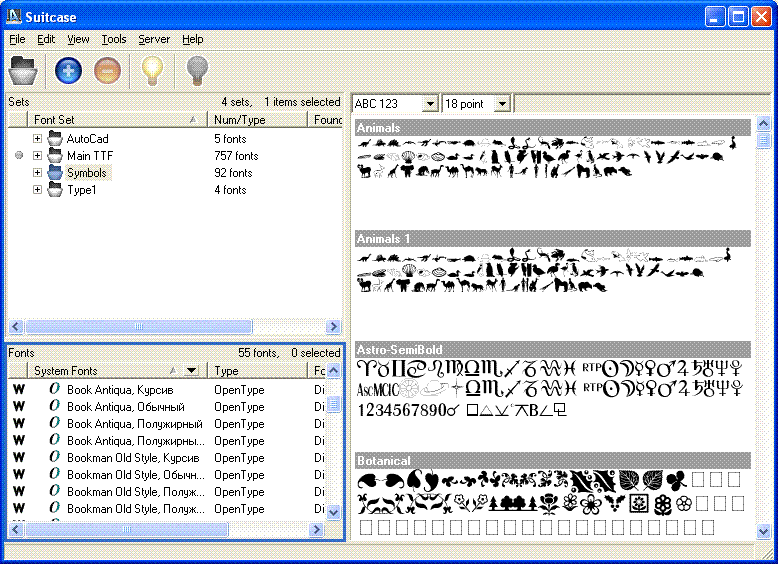Select the Animals font preview header
Viewport: 778px width, 564px height.
pyautogui.click(x=553, y=127)
